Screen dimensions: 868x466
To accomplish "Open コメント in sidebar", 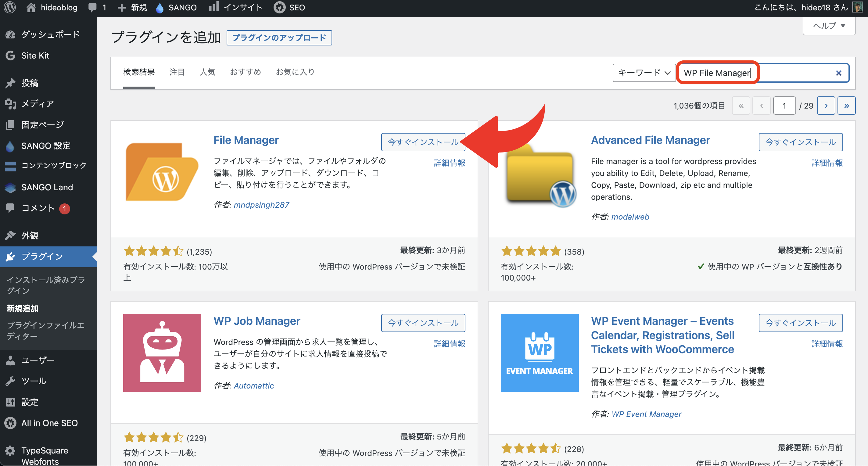I will click(x=48, y=208).
